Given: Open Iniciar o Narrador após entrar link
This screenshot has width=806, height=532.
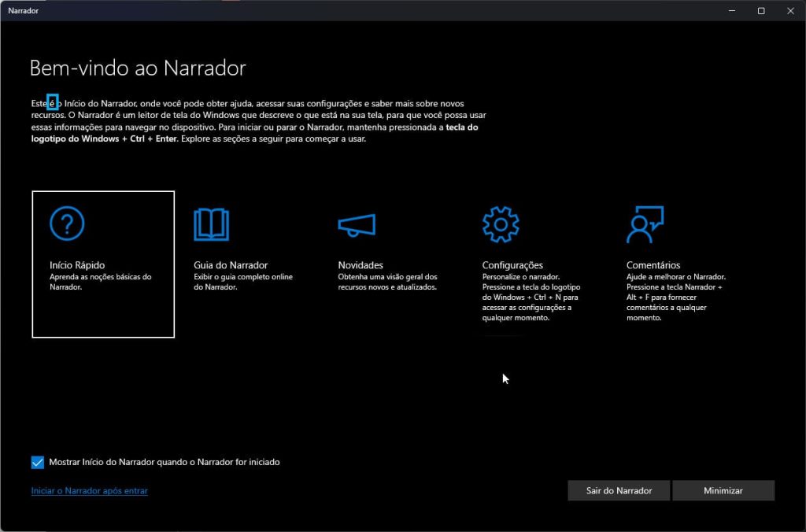Looking at the screenshot, I should tap(90, 490).
